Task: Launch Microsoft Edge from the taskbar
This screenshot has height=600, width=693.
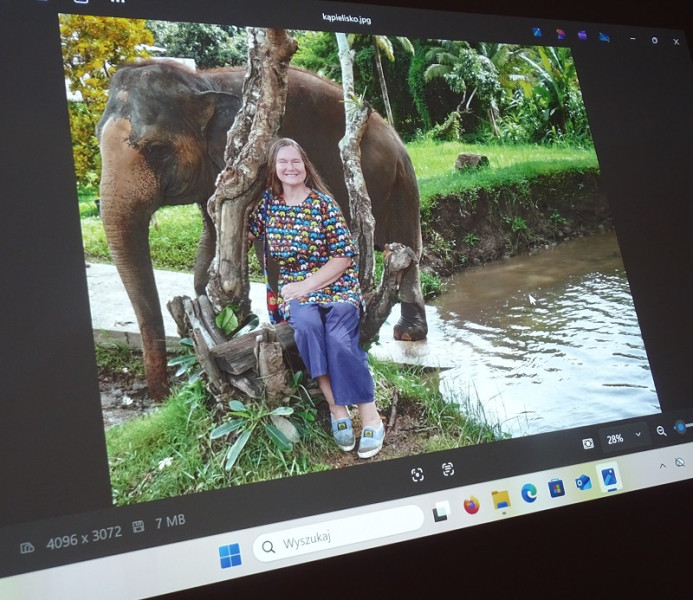Action: tap(529, 492)
